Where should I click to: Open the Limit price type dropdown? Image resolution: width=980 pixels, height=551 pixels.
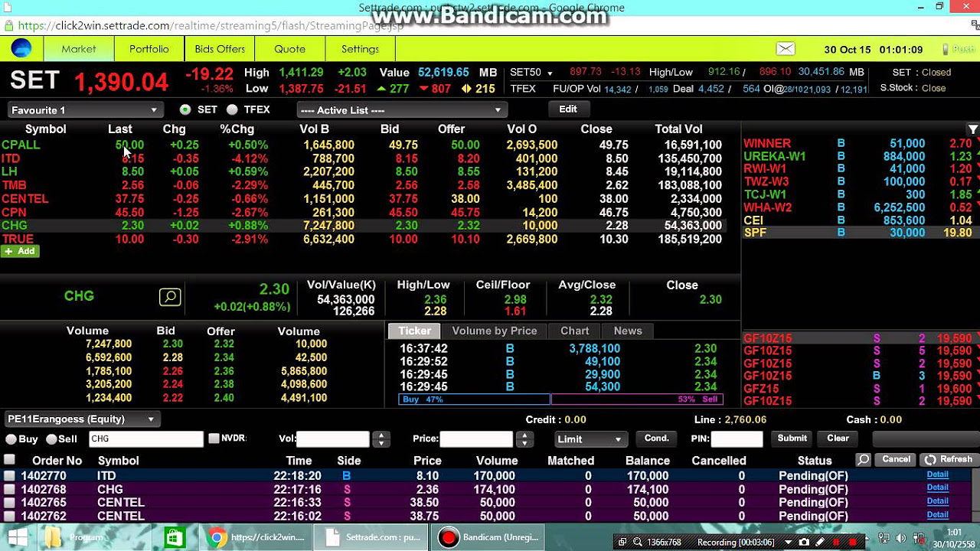point(590,439)
